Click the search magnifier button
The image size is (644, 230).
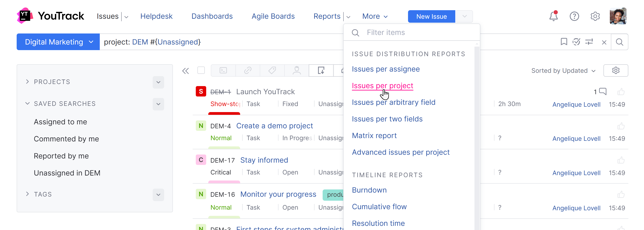tap(619, 42)
